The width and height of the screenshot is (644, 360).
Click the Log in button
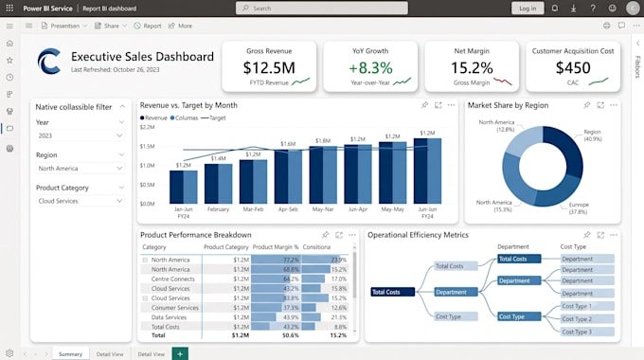click(x=528, y=9)
